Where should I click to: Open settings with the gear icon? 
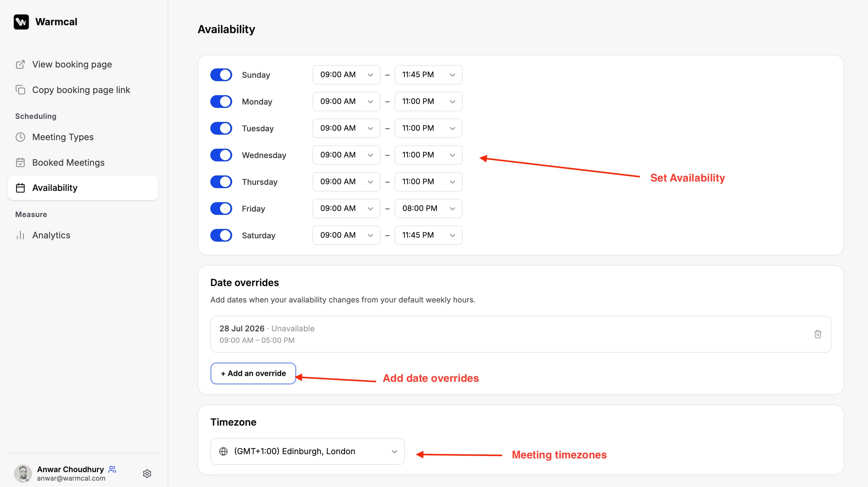[147, 474]
